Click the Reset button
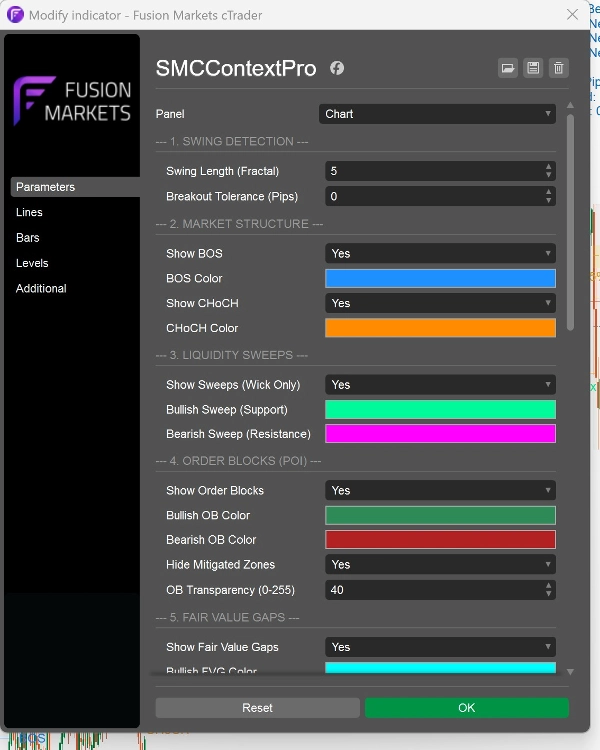 click(257, 708)
